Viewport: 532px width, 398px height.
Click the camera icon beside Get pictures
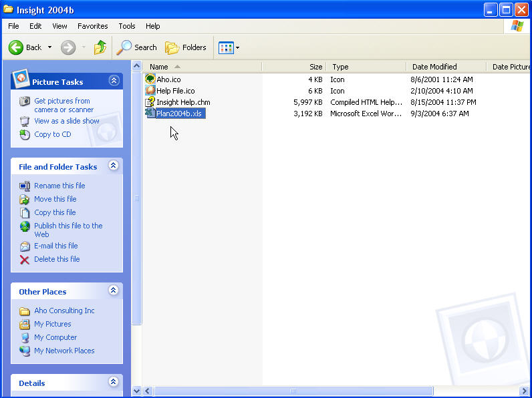(25, 101)
